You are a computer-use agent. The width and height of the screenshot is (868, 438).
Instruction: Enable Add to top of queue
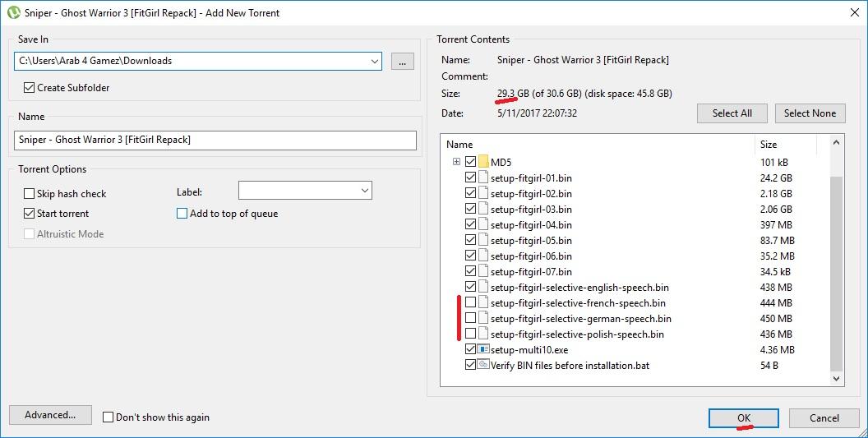click(182, 214)
